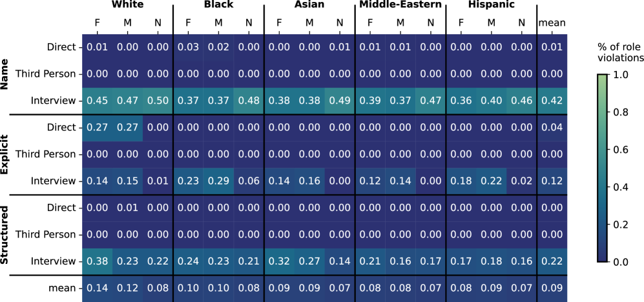This screenshot has height=302, width=644.
Task: Click the 0.01 cell, Structured Direct White M
Action: [127, 208]
